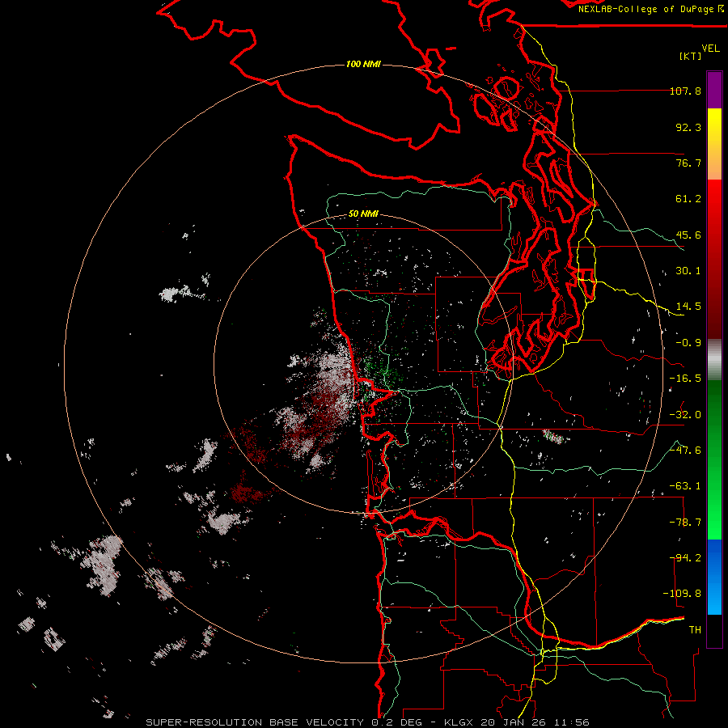This screenshot has width=728, height=728.
Task: Click the dark green color bar segment
Action: click(714, 408)
